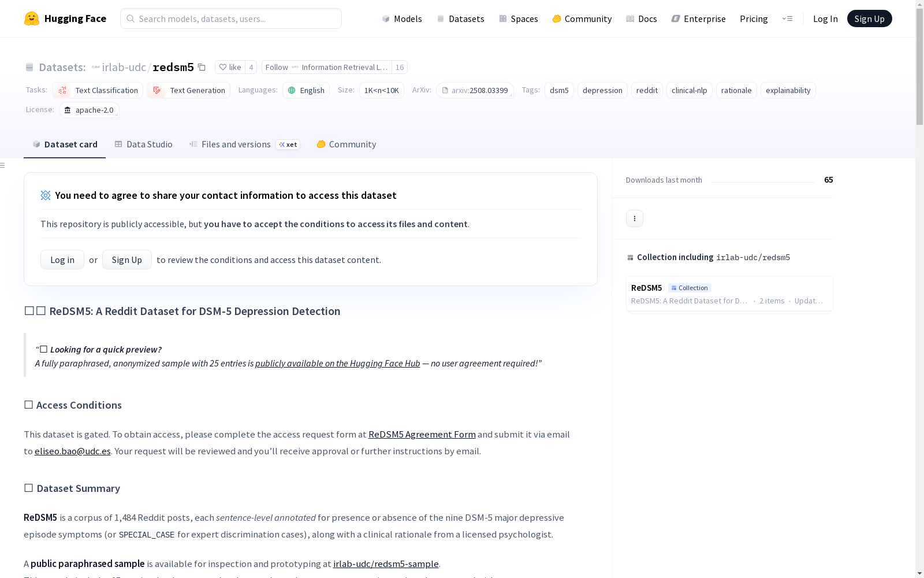Follow Information Retrieval Lab organization
The height and width of the screenshot is (578, 924).
[326, 67]
